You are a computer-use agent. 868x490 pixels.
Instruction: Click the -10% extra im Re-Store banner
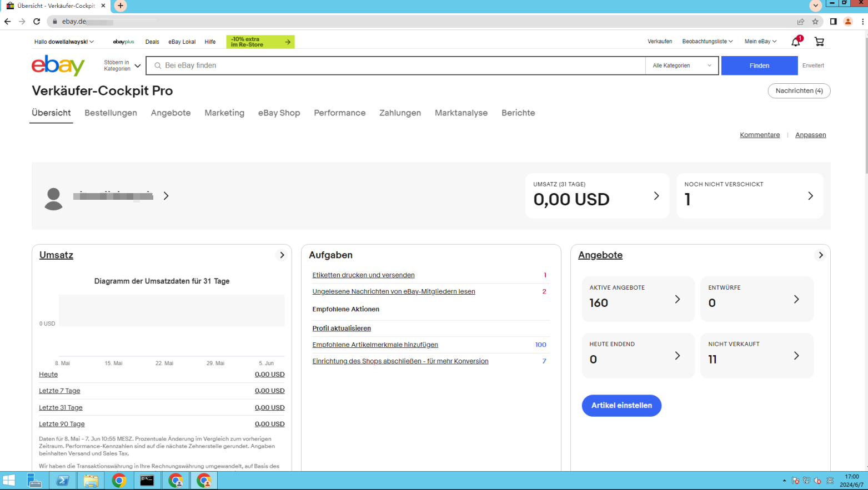tap(260, 42)
